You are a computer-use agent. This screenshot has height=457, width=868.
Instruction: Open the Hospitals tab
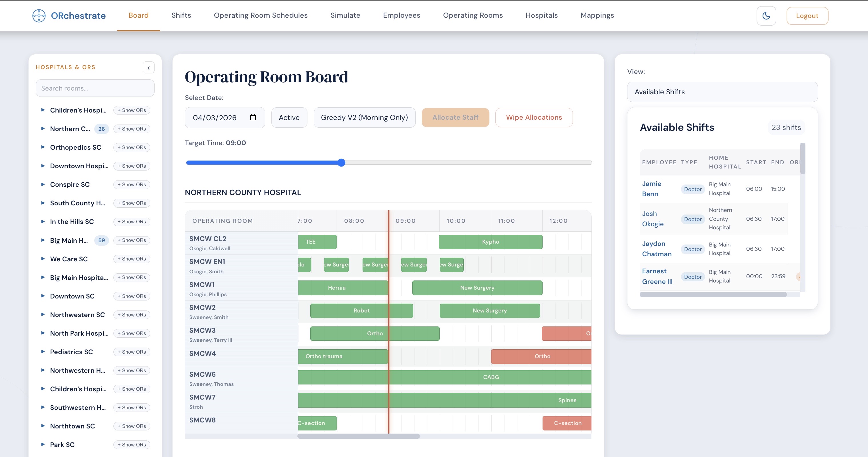point(541,15)
